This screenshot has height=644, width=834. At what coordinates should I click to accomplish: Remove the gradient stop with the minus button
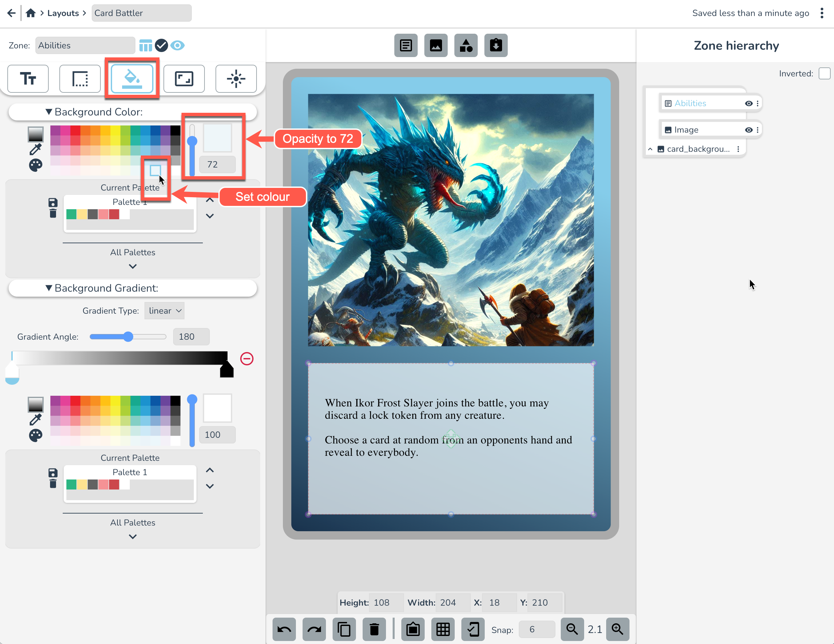click(x=247, y=358)
